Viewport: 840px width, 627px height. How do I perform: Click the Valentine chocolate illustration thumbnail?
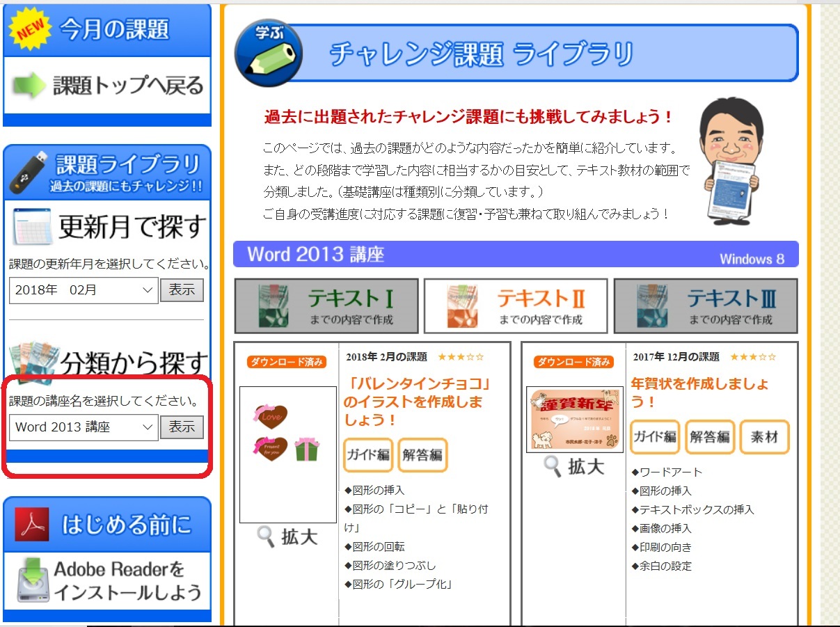click(x=288, y=454)
